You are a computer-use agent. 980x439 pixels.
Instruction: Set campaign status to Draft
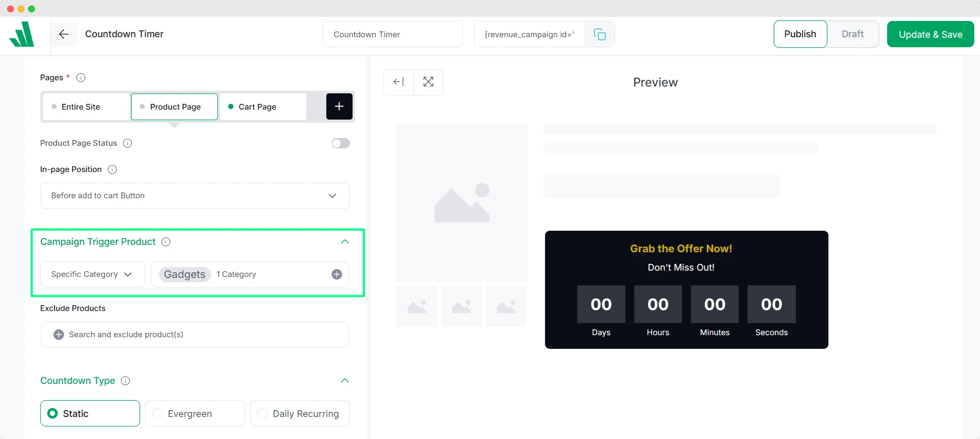(x=853, y=34)
